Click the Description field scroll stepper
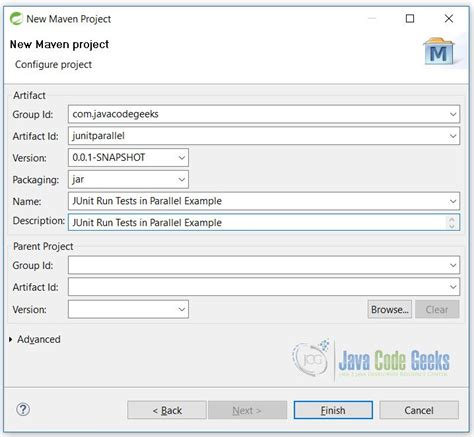474x437 pixels. tap(452, 222)
